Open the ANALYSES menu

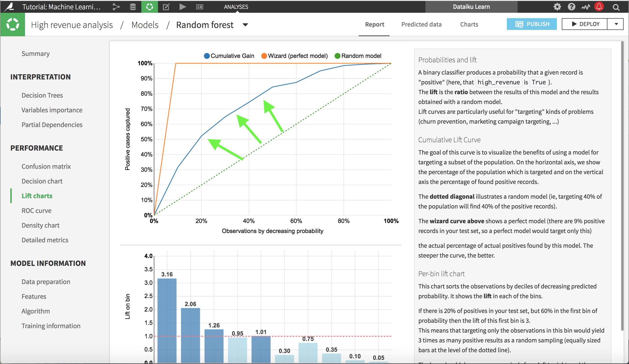point(236,7)
